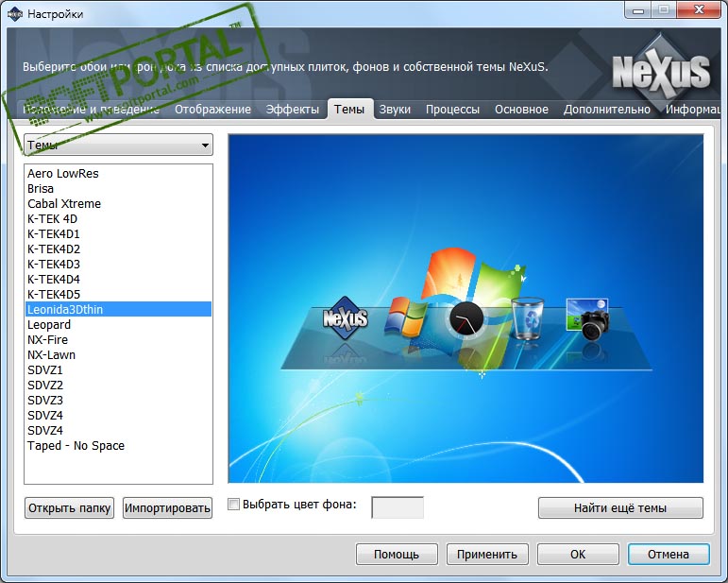728x583 pixels.
Task: Choose the 'K-TEK 4D' theme
Action: pos(118,219)
